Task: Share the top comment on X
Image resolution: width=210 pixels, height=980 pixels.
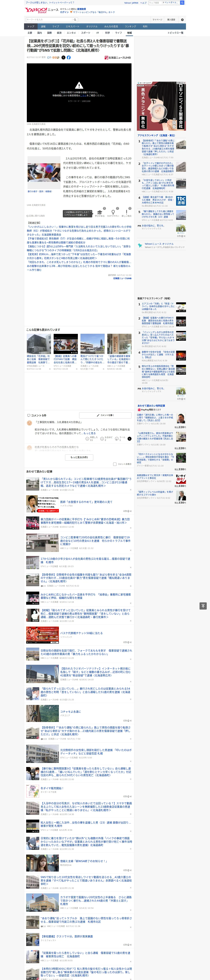Action: (x=130, y=439)
